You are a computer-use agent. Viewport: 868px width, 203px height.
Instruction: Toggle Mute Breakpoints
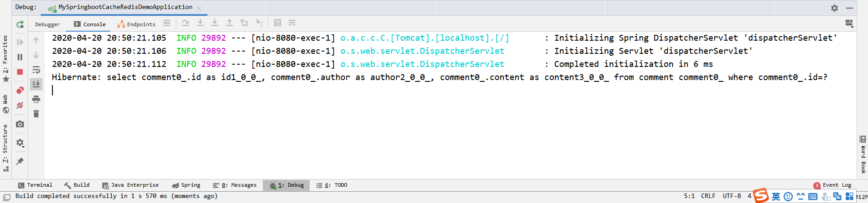[x=20, y=105]
